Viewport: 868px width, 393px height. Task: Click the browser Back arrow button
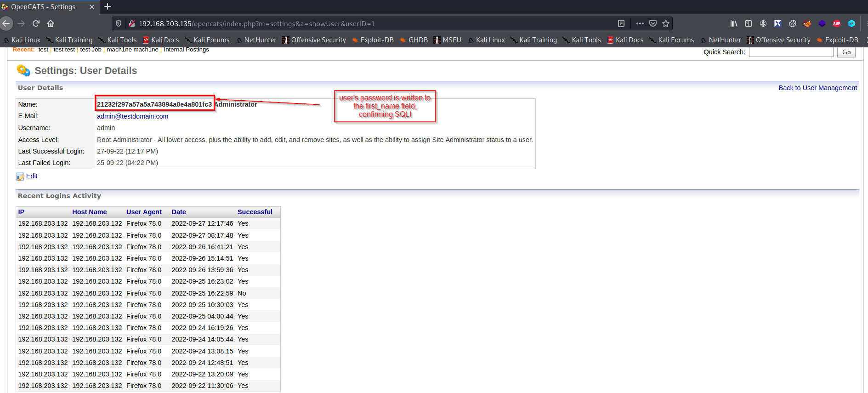[x=6, y=23]
